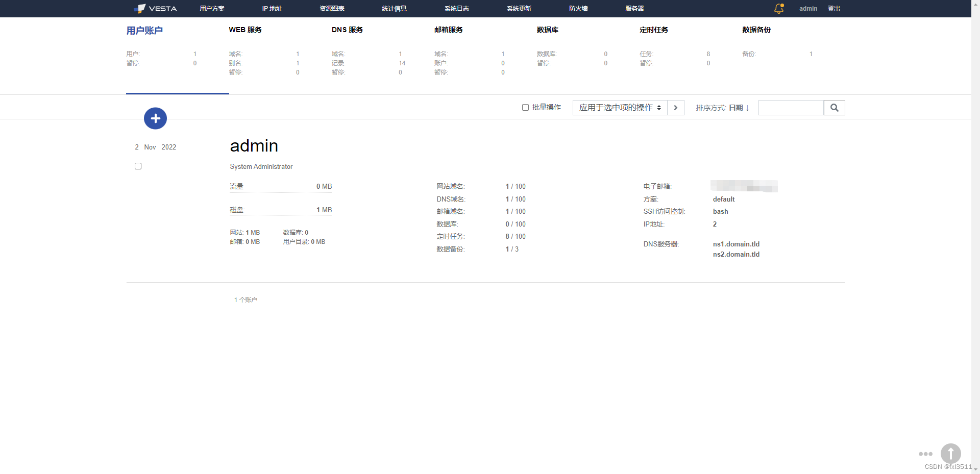Click into the search input field
Viewport: 980px width, 474px height.
pos(791,108)
